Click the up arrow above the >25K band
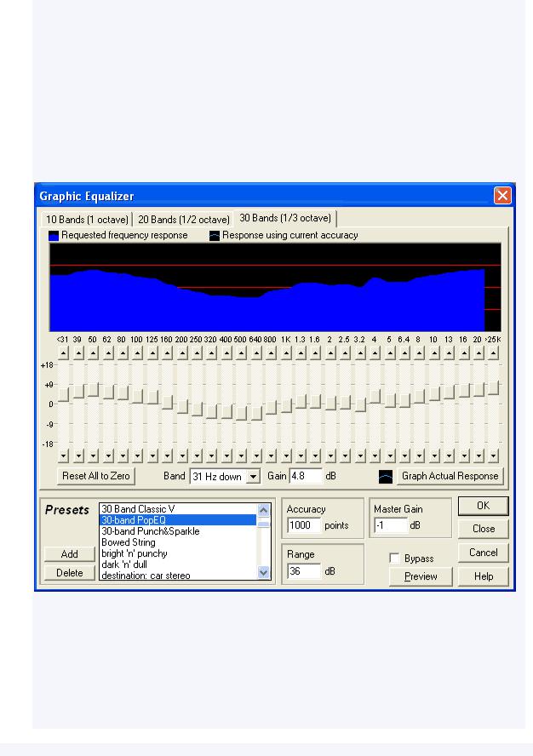Screen dimensions: 533x756 pyautogui.click(x=493, y=353)
